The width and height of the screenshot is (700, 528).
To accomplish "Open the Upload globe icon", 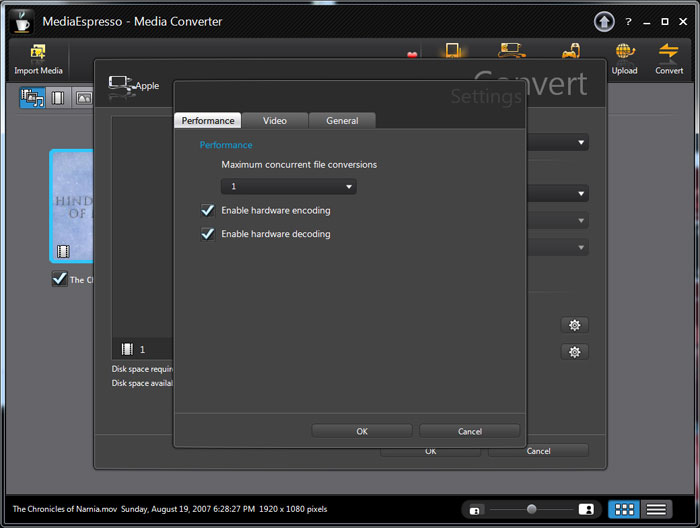I will (x=625, y=51).
